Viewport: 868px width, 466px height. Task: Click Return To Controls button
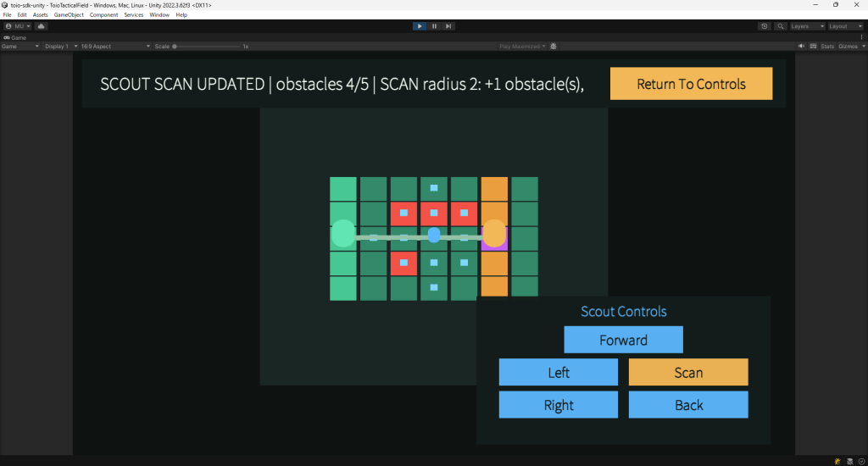point(691,84)
